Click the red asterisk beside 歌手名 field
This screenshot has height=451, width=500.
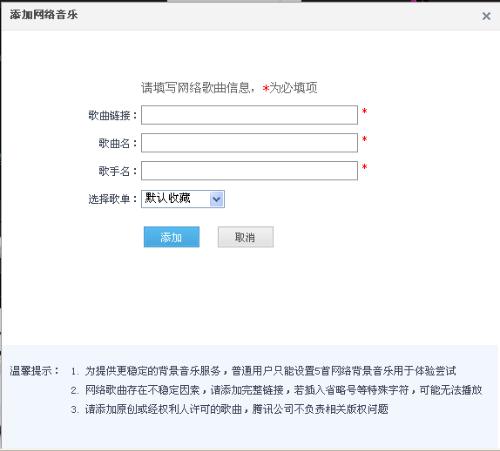click(x=364, y=167)
